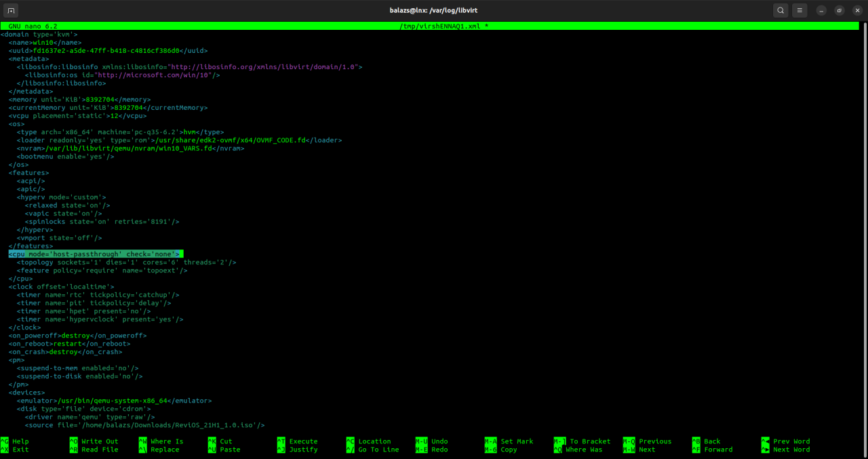Click the highlighted cpu mode='host-passthrough' line
The height and width of the screenshot is (459, 868).
click(x=96, y=254)
